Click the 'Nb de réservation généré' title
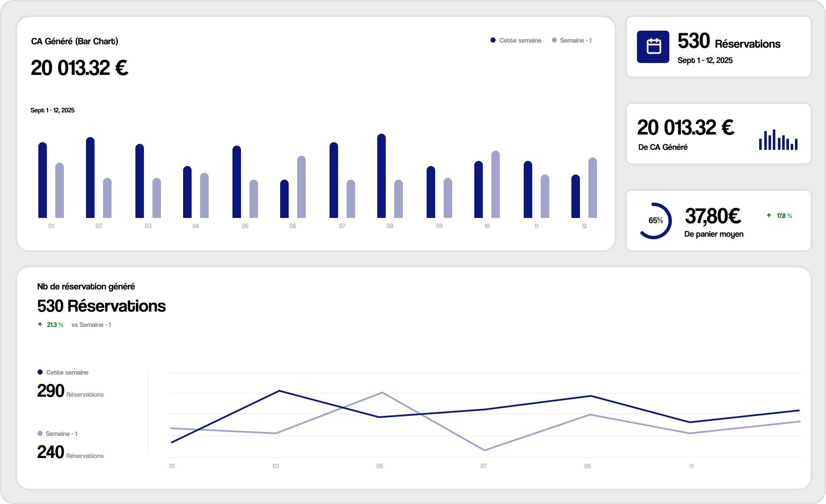The image size is (826, 504). point(86,286)
